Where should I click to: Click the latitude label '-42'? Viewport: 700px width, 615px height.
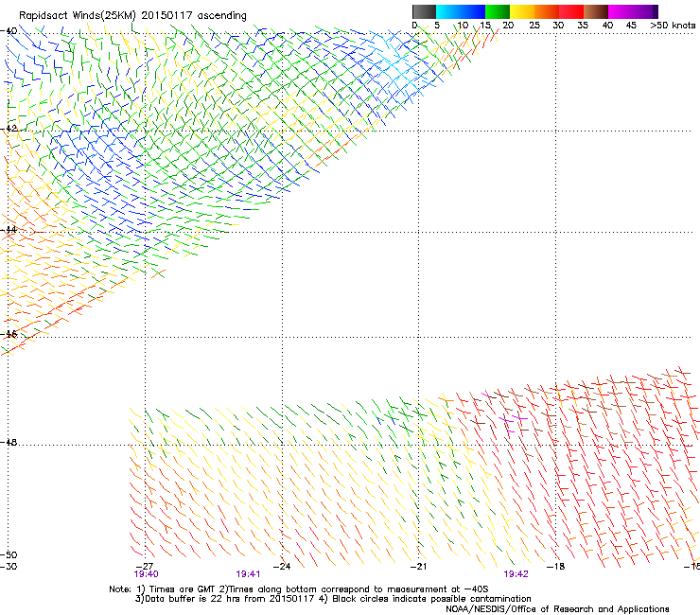click(9, 129)
